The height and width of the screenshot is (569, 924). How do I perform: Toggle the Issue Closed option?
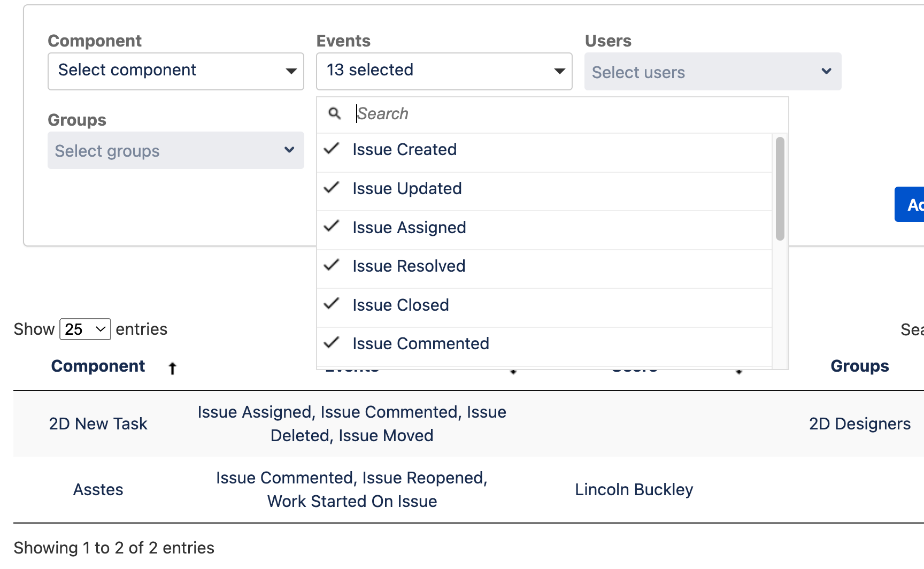(x=400, y=305)
